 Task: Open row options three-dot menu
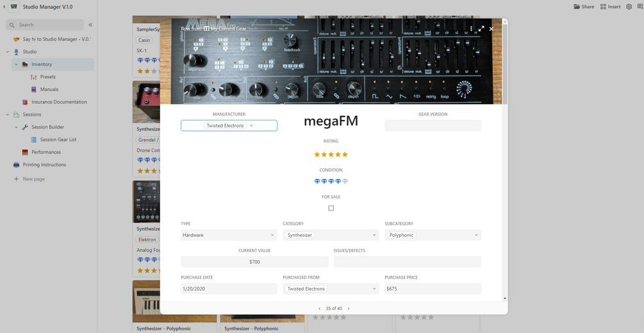point(471,29)
